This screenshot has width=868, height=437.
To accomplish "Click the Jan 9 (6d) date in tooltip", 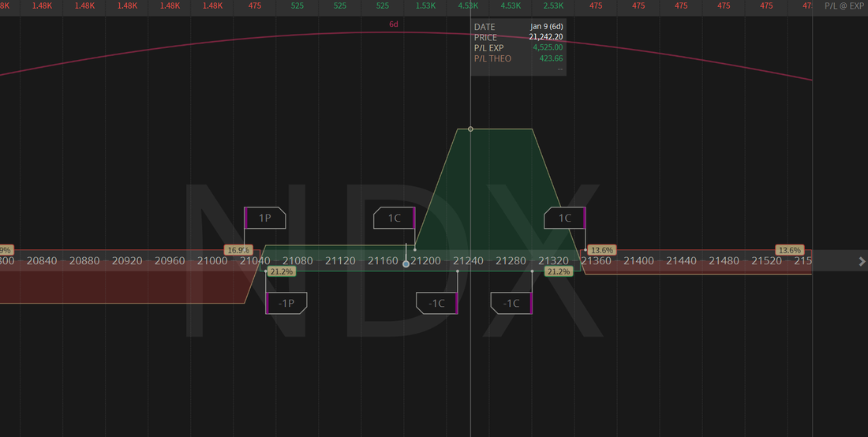I will click(x=546, y=27).
